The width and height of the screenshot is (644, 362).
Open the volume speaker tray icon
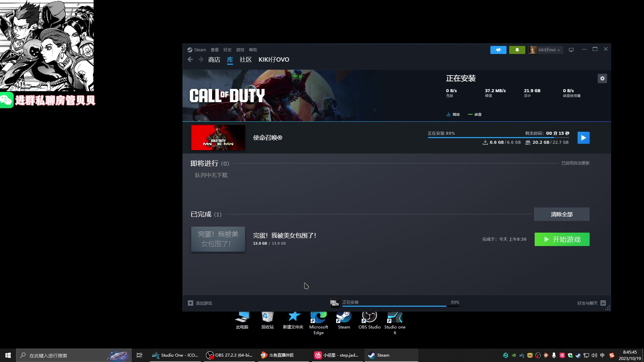tap(594, 355)
